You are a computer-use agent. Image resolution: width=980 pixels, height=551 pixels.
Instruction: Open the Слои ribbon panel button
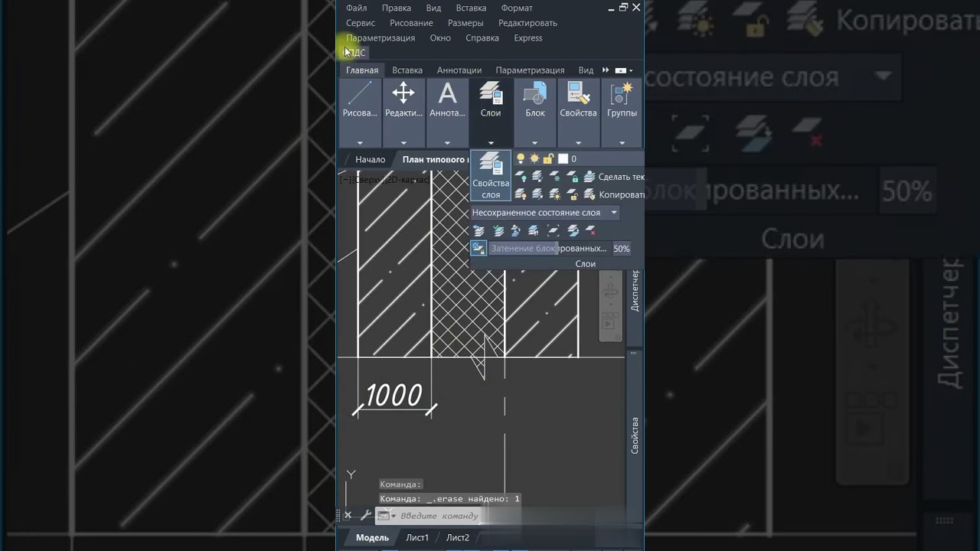(491, 112)
